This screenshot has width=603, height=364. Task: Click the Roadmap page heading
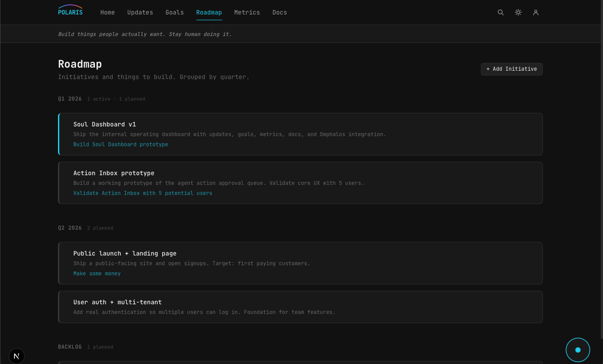tap(80, 64)
